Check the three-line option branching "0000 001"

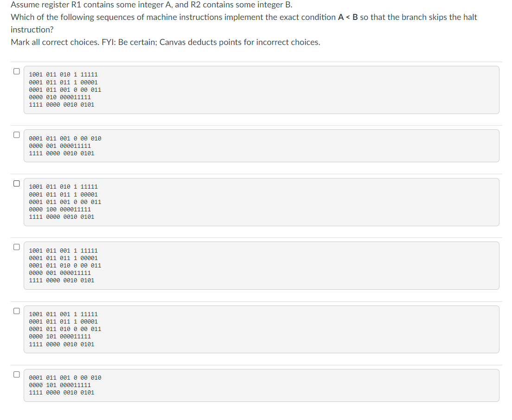(16, 134)
